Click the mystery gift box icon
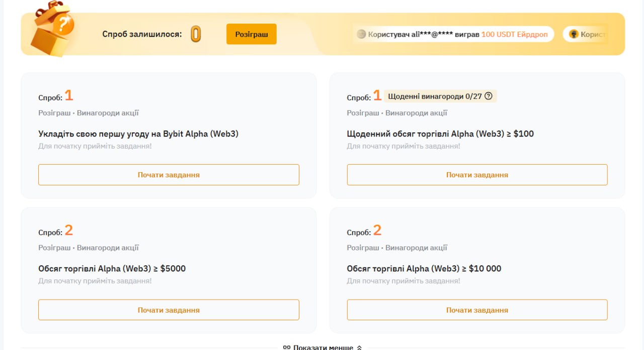644x350 pixels. [53, 29]
